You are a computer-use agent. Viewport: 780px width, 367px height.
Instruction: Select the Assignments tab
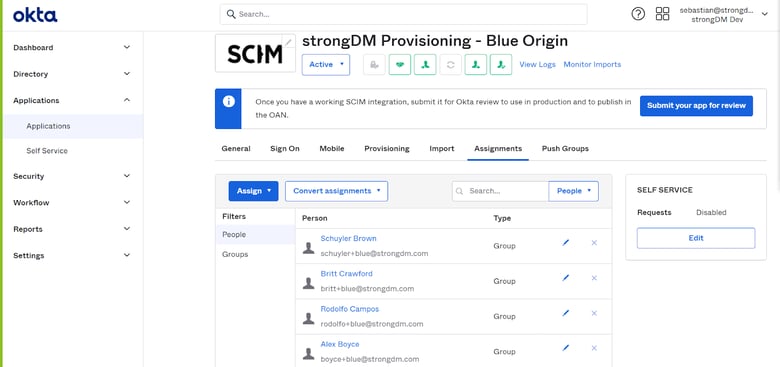(498, 149)
